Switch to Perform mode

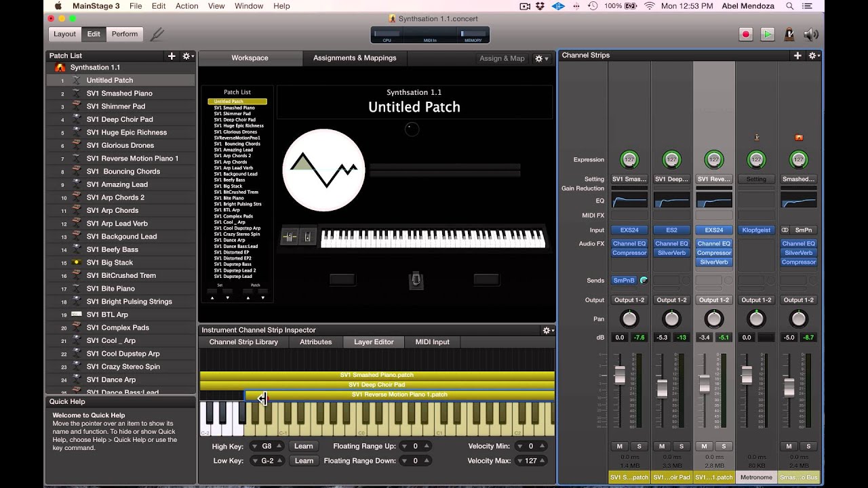coord(125,34)
